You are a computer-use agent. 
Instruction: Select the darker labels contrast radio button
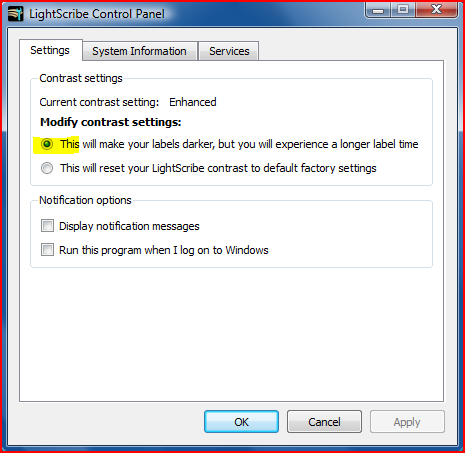pyautogui.click(x=47, y=144)
